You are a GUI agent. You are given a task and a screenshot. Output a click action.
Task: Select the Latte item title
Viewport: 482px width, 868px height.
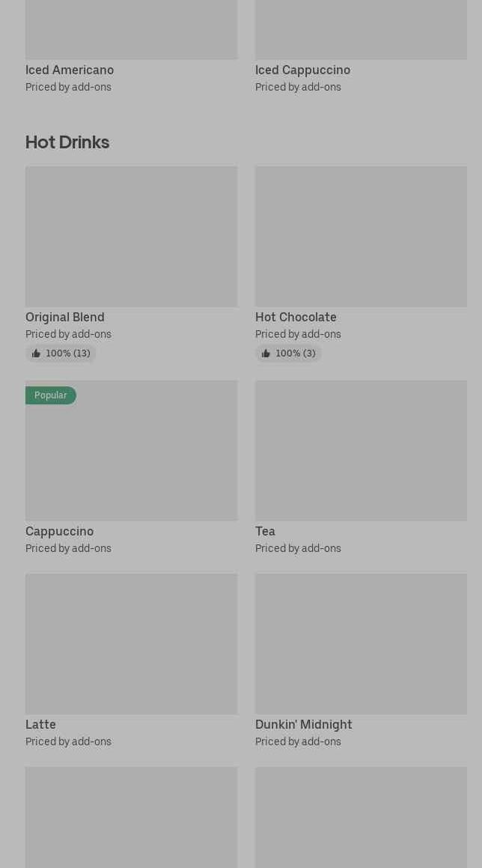coord(40,725)
